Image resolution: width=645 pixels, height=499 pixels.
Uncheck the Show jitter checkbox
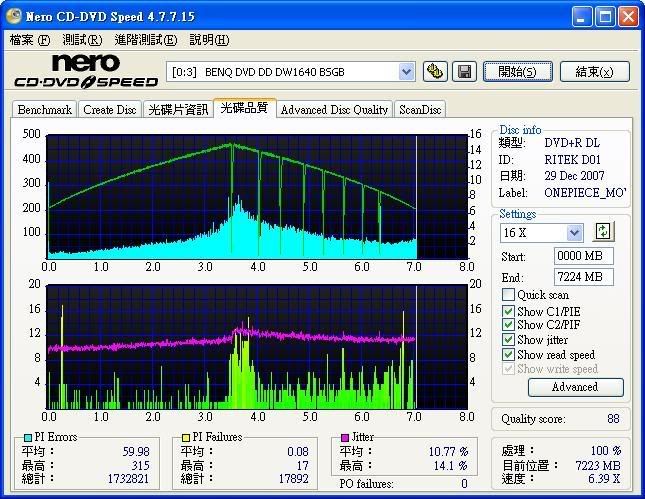click(509, 340)
